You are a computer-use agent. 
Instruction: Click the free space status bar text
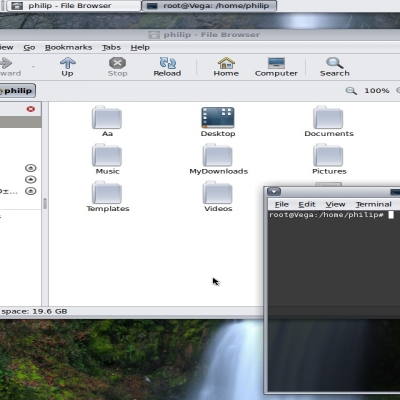pos(34,311)
